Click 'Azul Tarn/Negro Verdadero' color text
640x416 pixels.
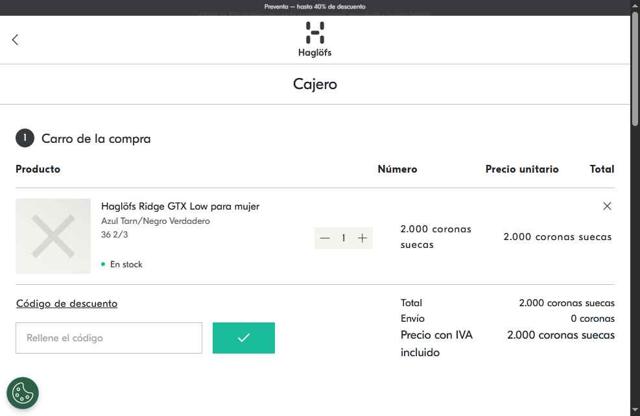[x=156, y=221]
